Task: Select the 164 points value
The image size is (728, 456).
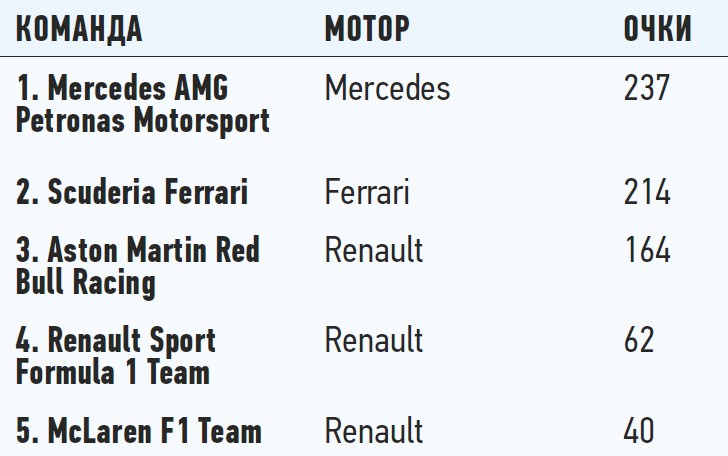Action: [x=646, y=249]
